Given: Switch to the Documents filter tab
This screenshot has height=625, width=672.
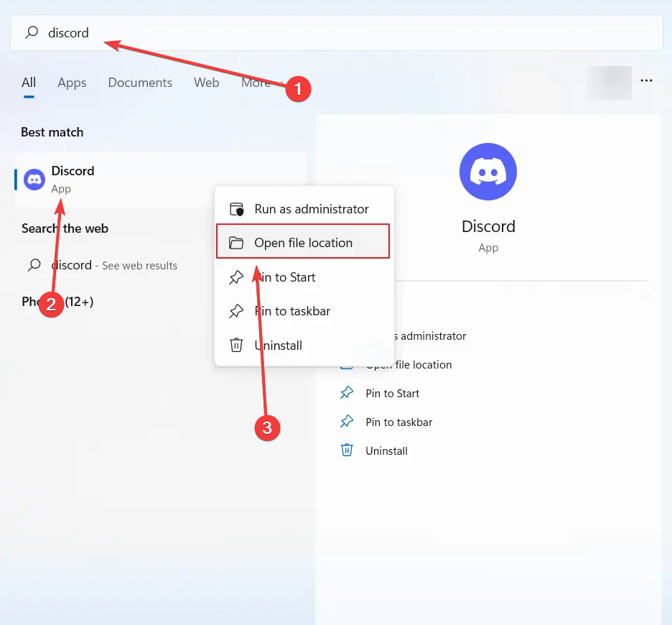Looking at the screenshot, I should (x=140, y=83).
